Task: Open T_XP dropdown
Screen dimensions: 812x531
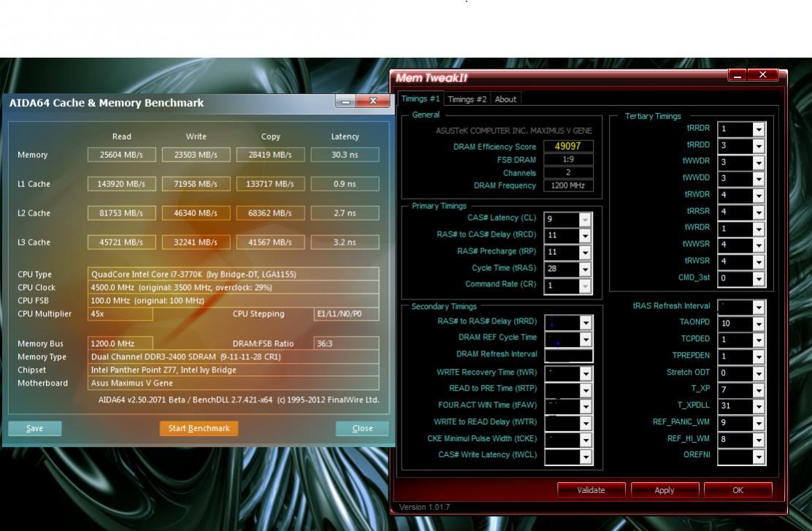Action: (759, 389)
